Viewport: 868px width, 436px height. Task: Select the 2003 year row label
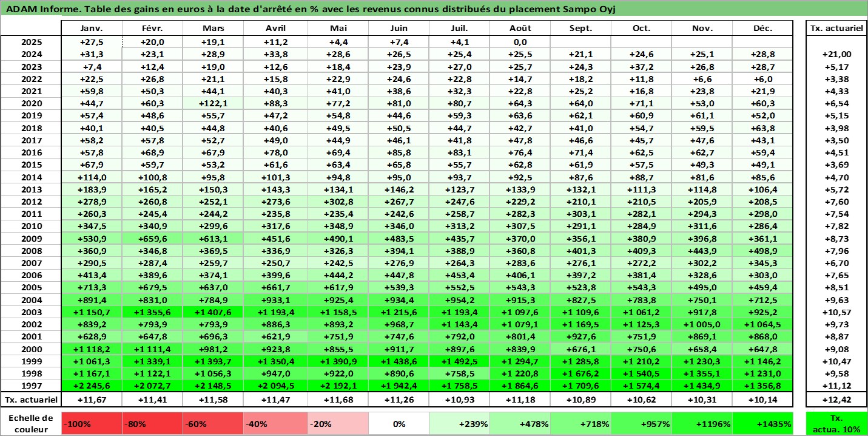[32, 312]
